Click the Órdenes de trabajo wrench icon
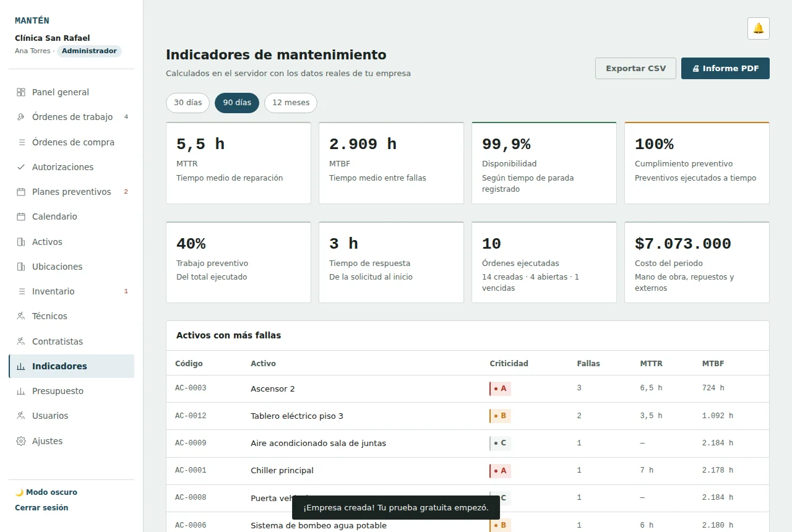The width and height of the screenshot is (792, 532). [x=21, y=117]
